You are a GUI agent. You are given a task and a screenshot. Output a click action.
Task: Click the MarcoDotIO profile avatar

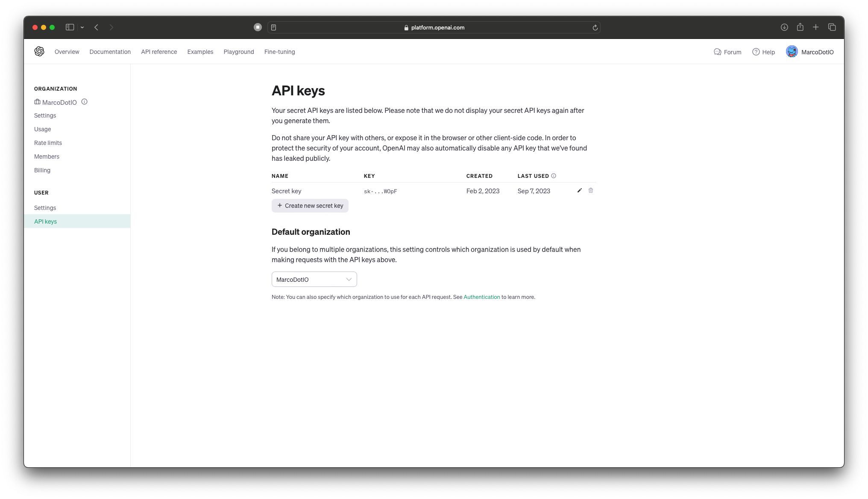click(792, 52)
